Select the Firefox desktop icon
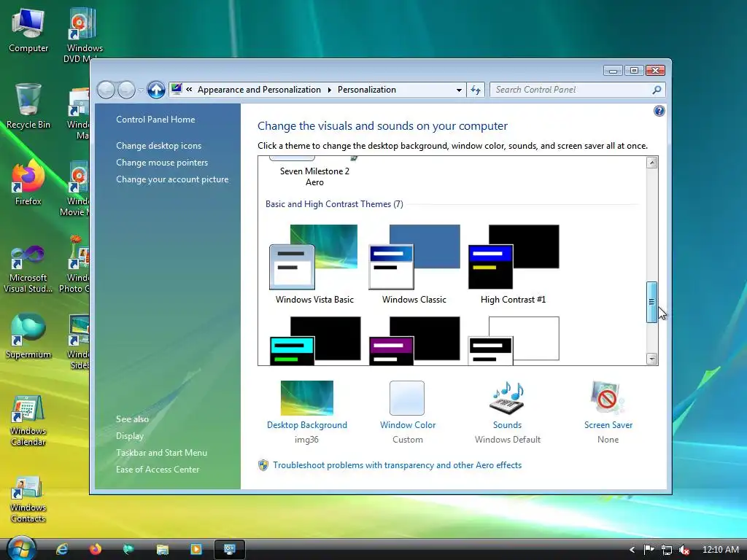Image resolution: width=747 pixels, height=560 pixels. coord(28,183)
